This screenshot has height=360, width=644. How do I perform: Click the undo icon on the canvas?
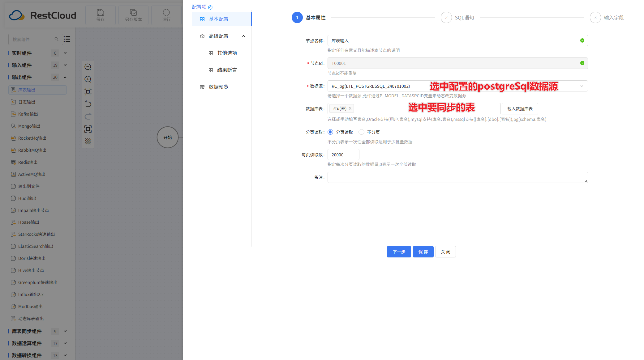[x=88, y=104]
